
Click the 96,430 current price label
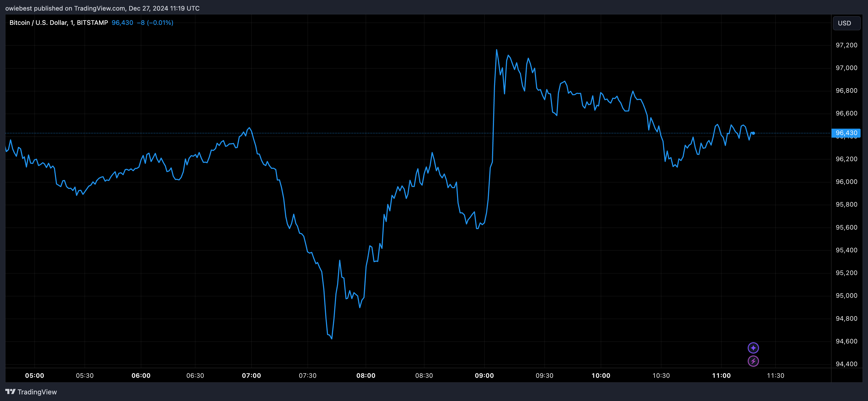click(x=846, y=133)
